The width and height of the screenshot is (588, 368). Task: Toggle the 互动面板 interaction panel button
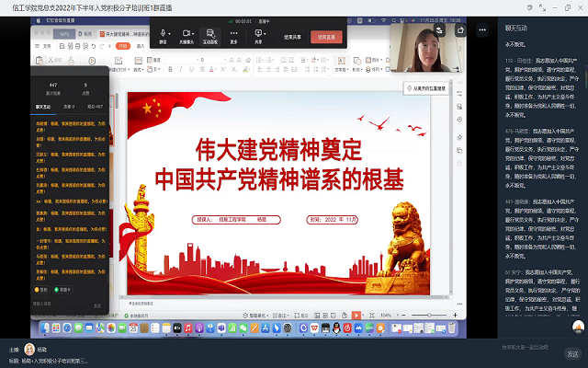coord(210,37)
